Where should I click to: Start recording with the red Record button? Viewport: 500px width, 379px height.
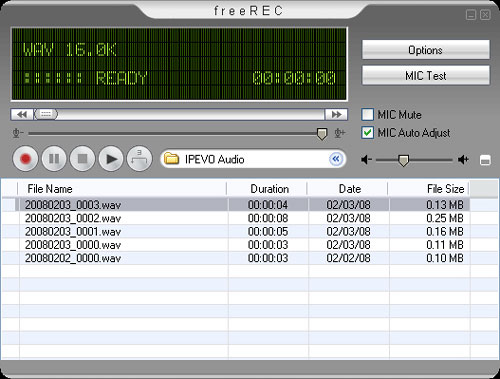25,159
